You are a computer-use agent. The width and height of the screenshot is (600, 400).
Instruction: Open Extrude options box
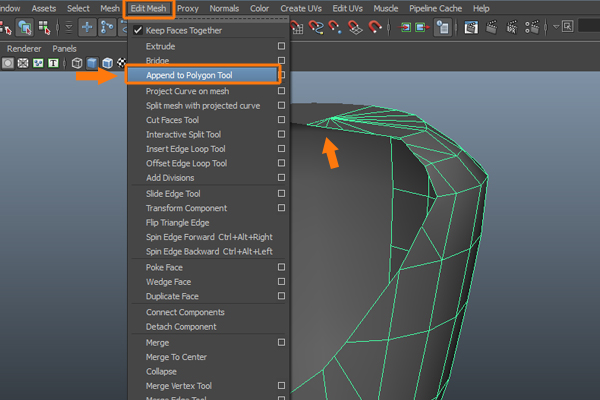tap(282, 46)
